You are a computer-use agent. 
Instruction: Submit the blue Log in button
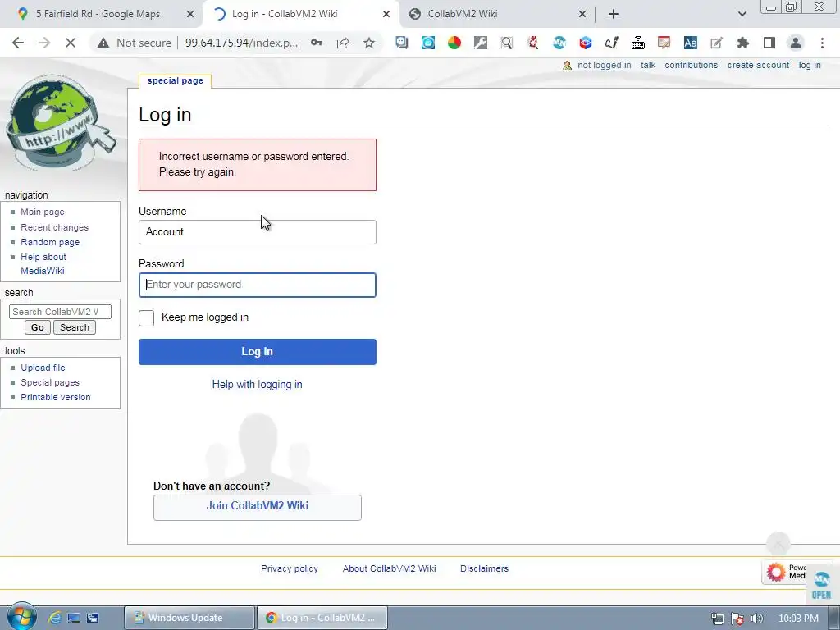257,352
